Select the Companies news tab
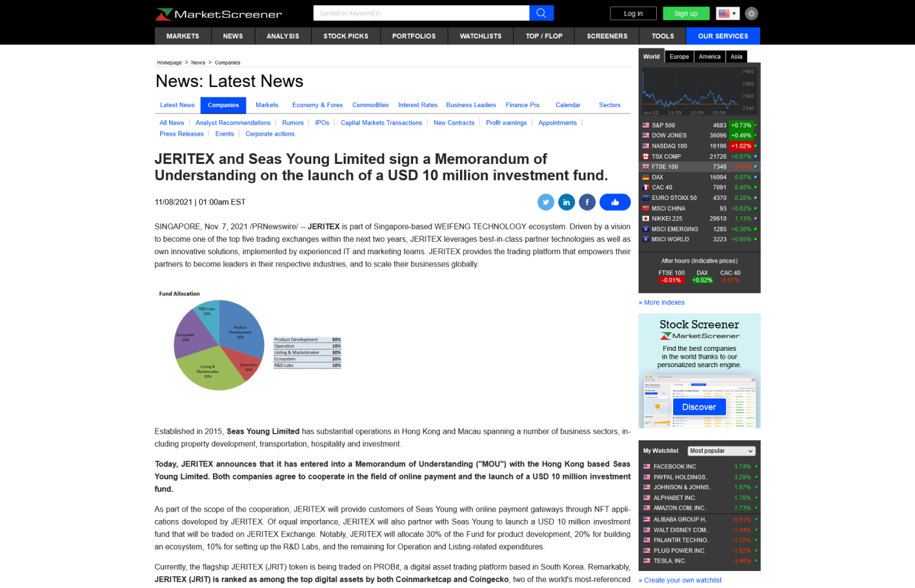Viewport: 915px width, 588px height. (224, 105)
